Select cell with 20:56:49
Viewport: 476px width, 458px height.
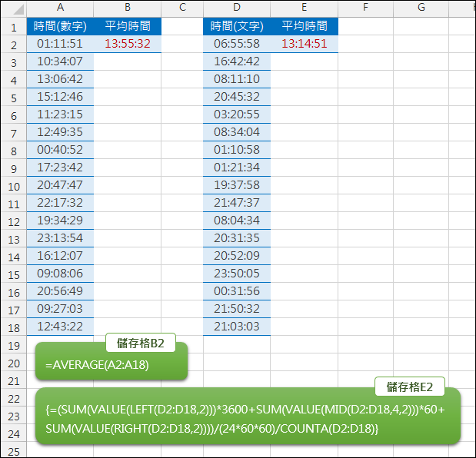click(60, 291)
